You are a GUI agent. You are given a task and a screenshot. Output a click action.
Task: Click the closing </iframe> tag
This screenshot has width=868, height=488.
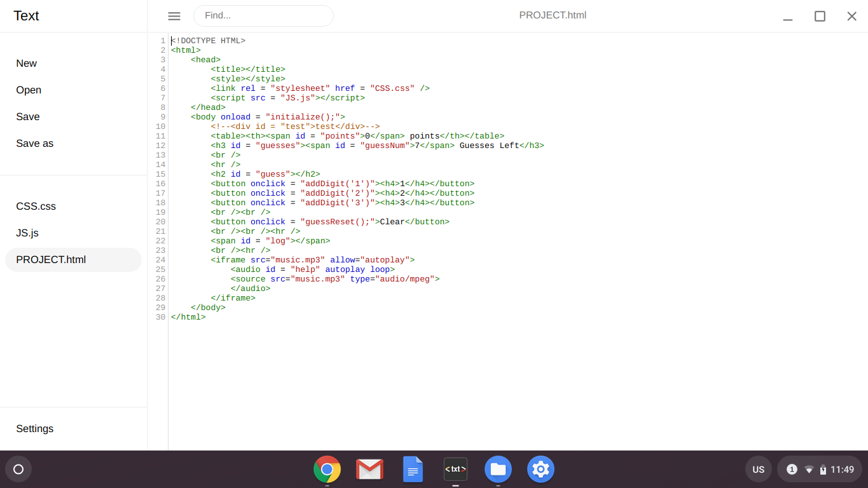[x=233, y=298]
